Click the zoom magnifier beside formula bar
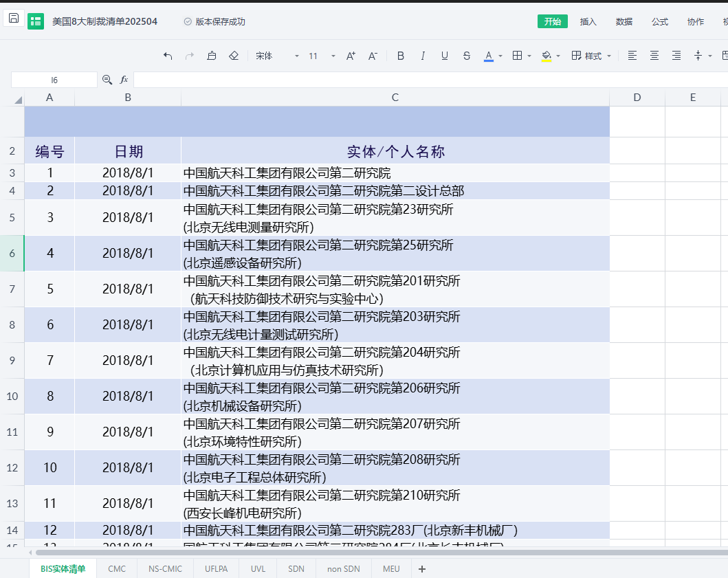This screenshot has width=728, height=578. pos(107,80)
